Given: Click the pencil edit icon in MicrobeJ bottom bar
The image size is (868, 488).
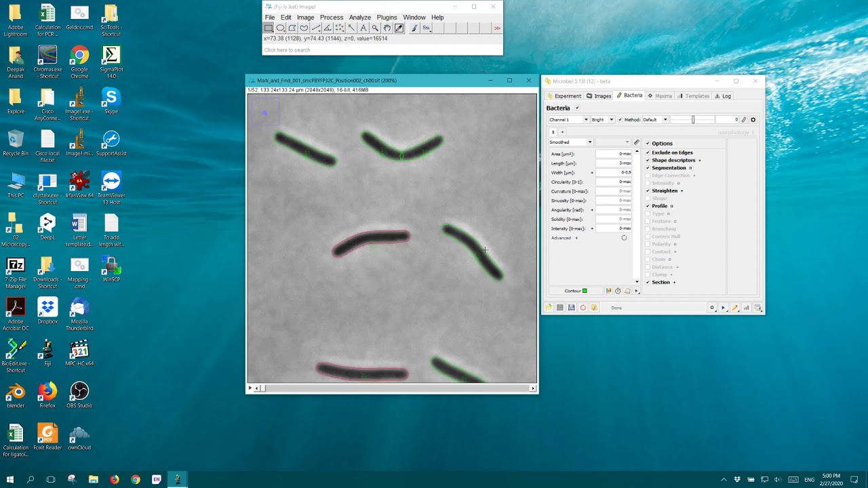Looking at the screenshot, I should click(735, 308).
